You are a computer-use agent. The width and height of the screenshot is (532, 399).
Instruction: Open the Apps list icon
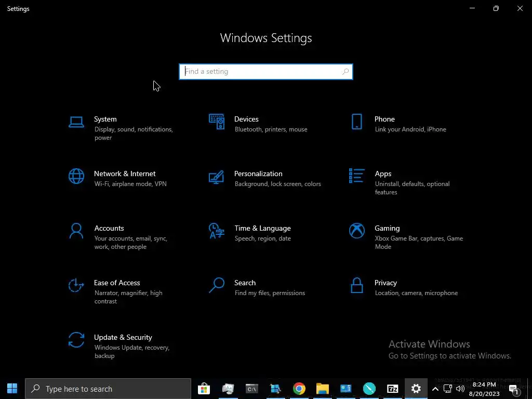(356, 176)
